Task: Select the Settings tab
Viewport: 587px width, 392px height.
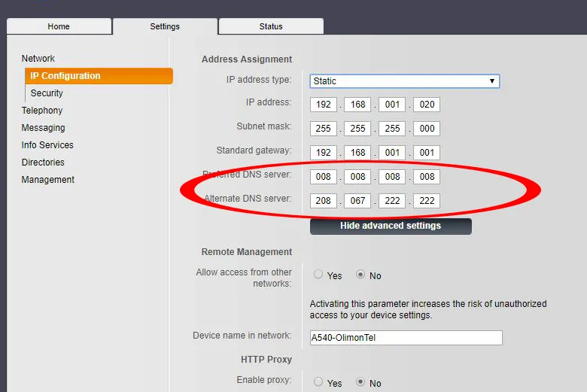Action: click(165, 26)
